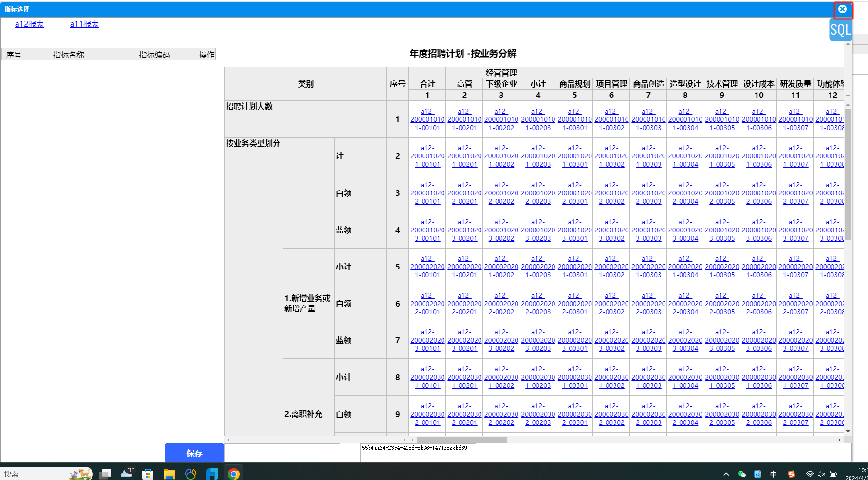Click the 技术管理 column header
The height and width of the screenshot is (480, 868).
(x=722, y=84)
